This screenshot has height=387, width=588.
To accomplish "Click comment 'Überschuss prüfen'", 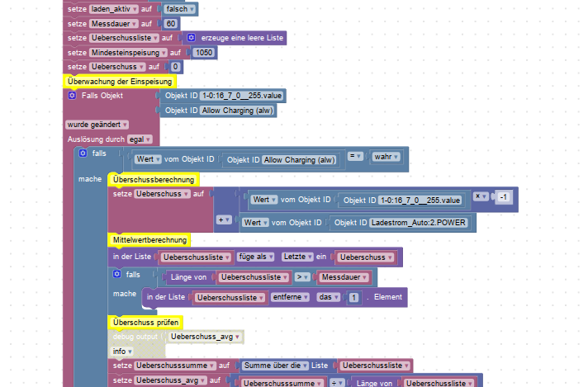I will [x=145, y=322].
